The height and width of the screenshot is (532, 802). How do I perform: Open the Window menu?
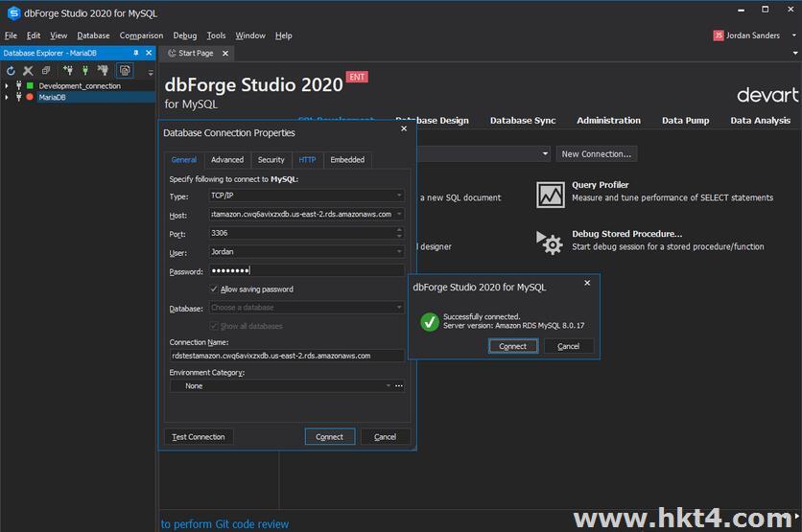tap(250, 35)
